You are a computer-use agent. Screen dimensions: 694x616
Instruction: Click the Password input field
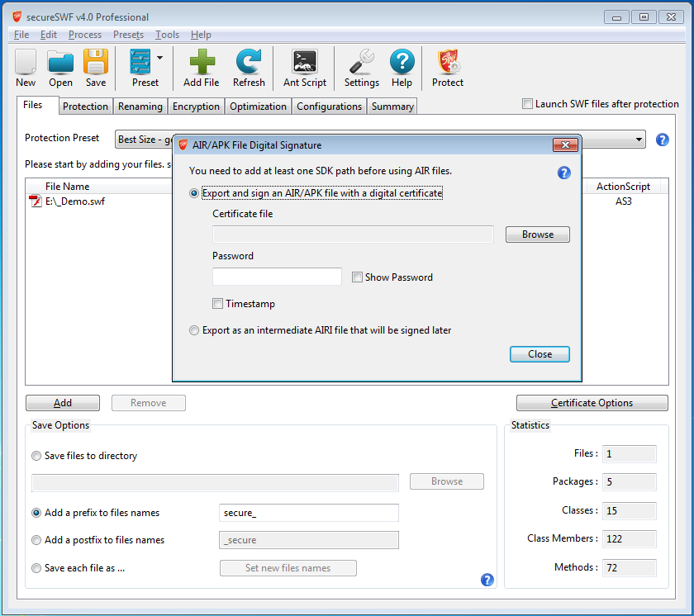click(x=277, y=277)
